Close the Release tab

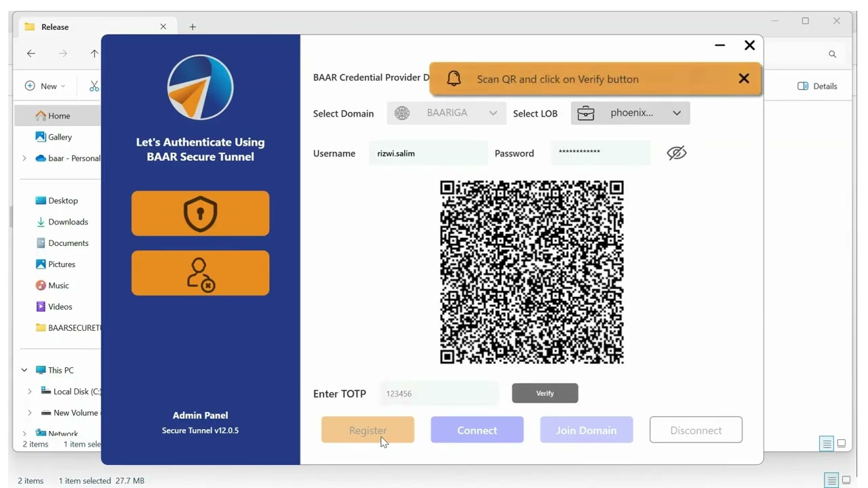163,27
